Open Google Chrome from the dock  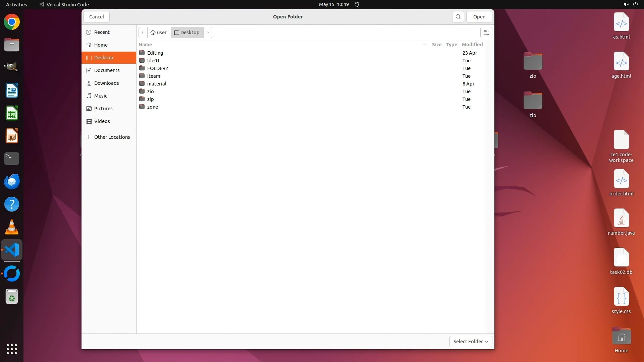click(x=12, y=22)
